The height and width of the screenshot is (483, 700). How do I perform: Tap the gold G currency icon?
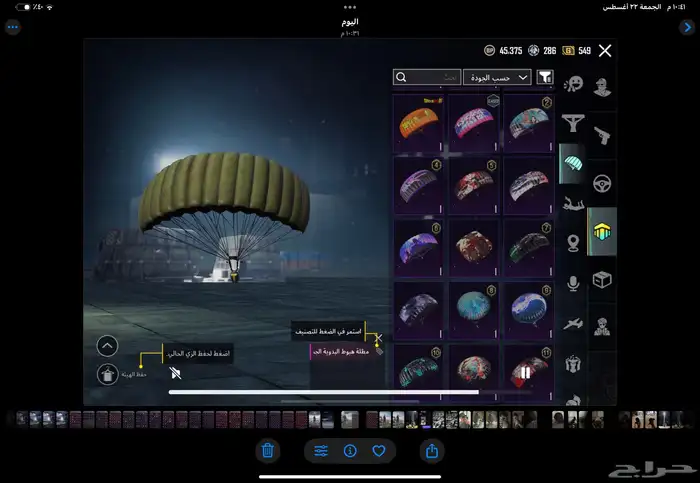pos(568,50)
